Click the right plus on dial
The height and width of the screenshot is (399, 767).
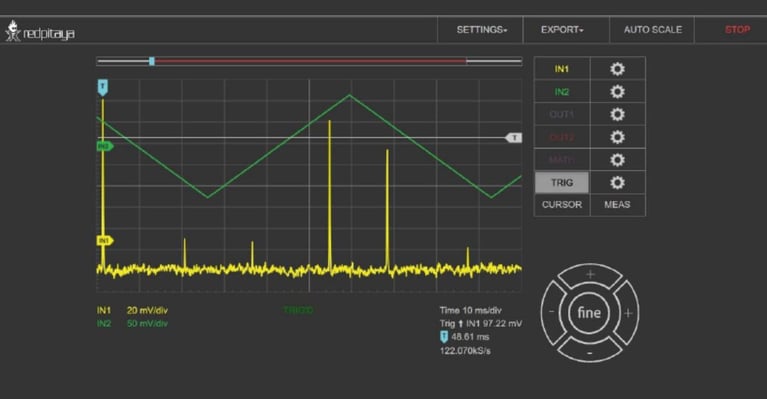628,313
